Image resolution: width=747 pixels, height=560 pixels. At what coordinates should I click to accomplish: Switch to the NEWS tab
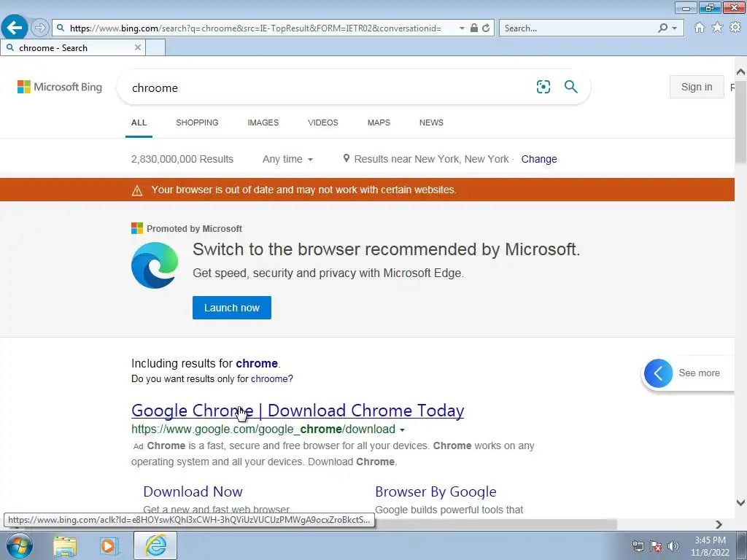point(431,122)
